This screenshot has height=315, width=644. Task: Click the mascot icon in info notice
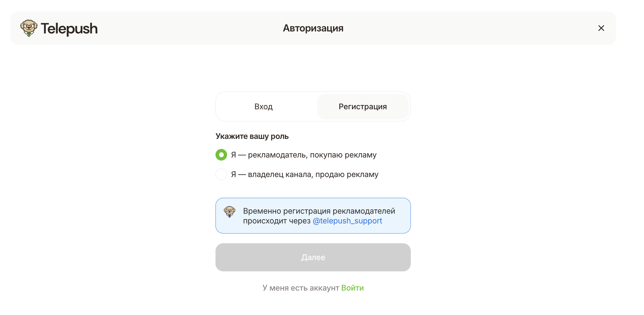pos(230,212)
